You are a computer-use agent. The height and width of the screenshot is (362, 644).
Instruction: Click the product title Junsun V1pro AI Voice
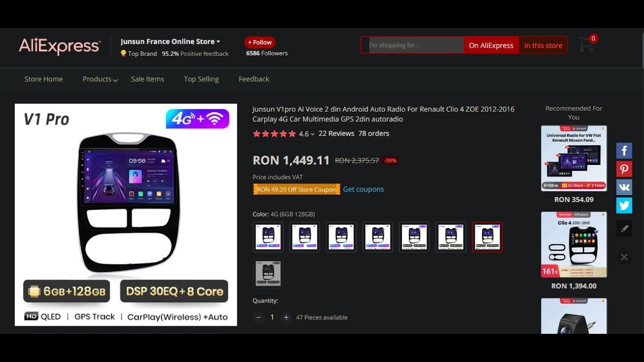[383, 114]
